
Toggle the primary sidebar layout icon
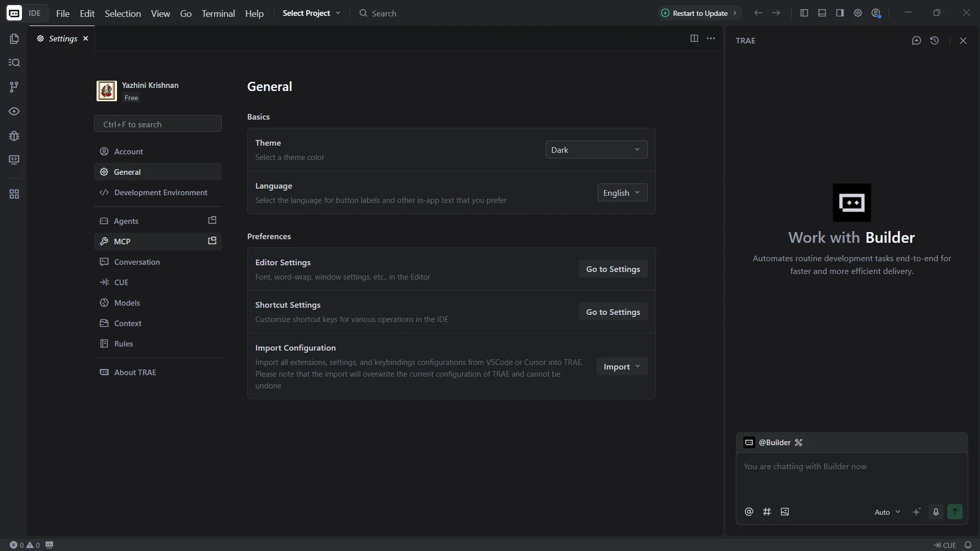[804, 13]
